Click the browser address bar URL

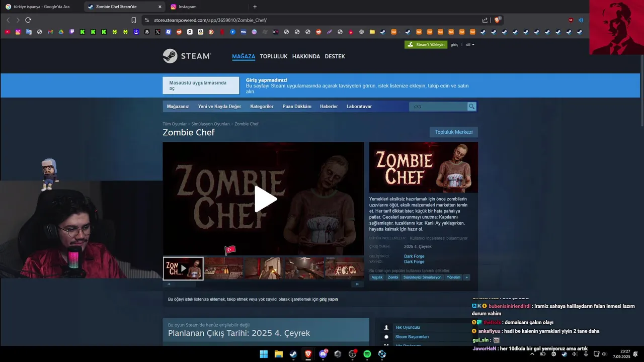[x=210, y=20]
